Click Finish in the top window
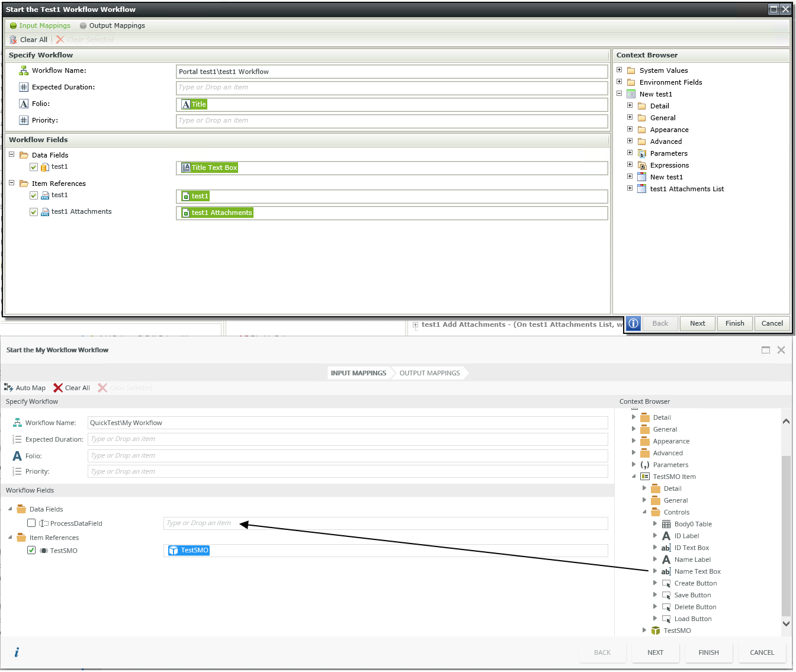Screen dimensions: 796x672 735,323
